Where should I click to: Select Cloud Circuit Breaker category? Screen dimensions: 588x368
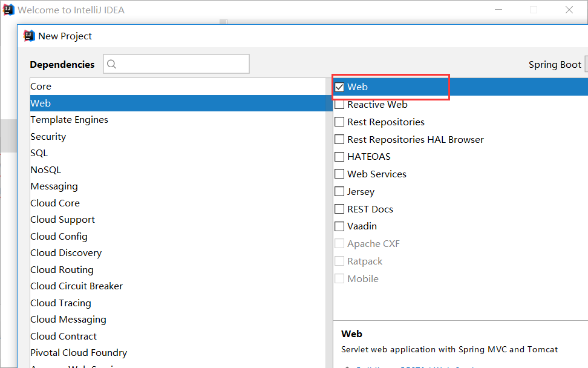pos(178,286)
